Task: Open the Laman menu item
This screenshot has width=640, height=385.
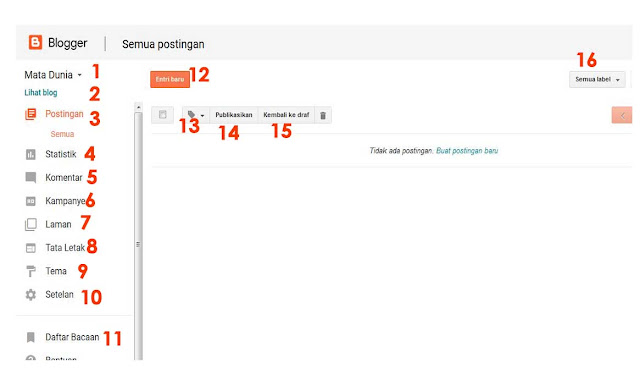Action: click(58, 225)
